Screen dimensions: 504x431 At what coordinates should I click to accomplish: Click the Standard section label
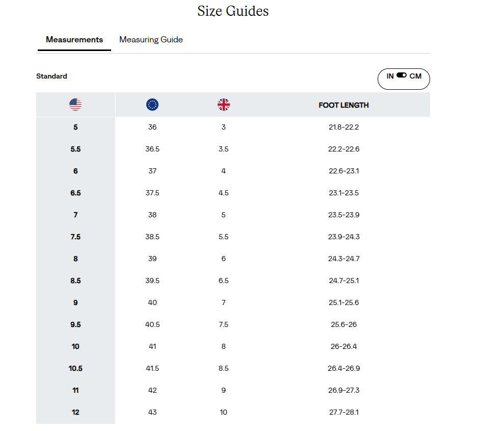(52, 76)
